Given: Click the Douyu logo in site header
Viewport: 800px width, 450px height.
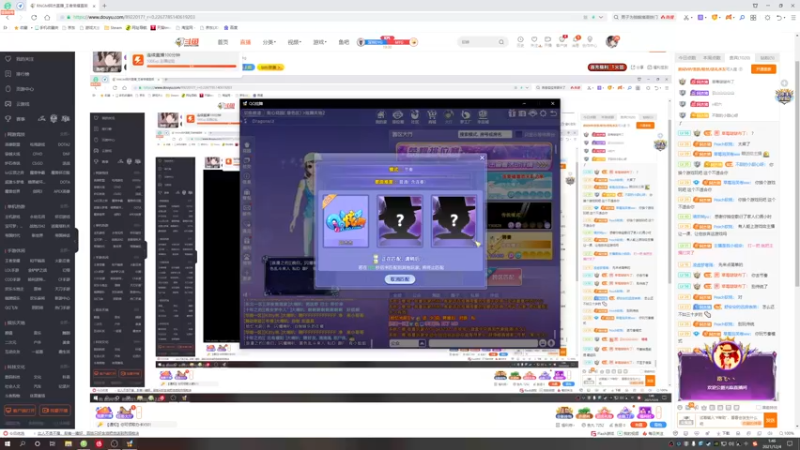Looking at the screenshot, I should 187,42.
